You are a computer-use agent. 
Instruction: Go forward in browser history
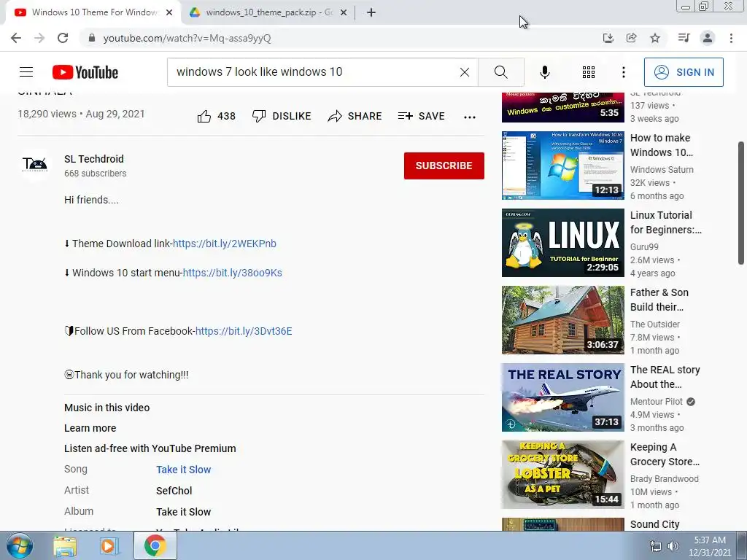(x=39, y=38)
